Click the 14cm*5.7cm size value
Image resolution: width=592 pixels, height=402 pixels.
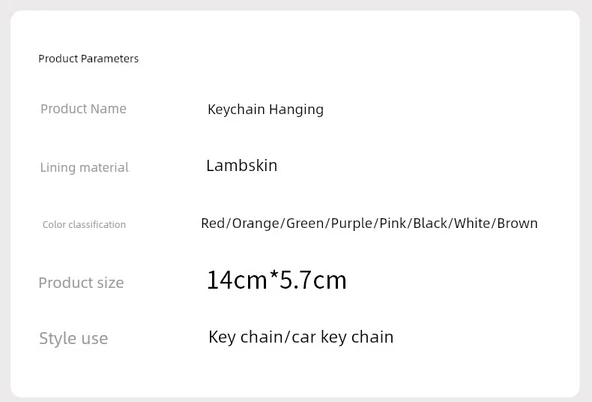[276, 280]
